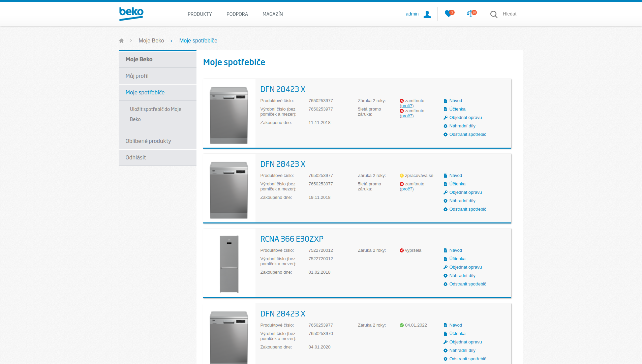This screenshot has height=364, width=642.
Task: Click dishwasher thumbnail bought 19.11.2018
Action: point(229,190)
